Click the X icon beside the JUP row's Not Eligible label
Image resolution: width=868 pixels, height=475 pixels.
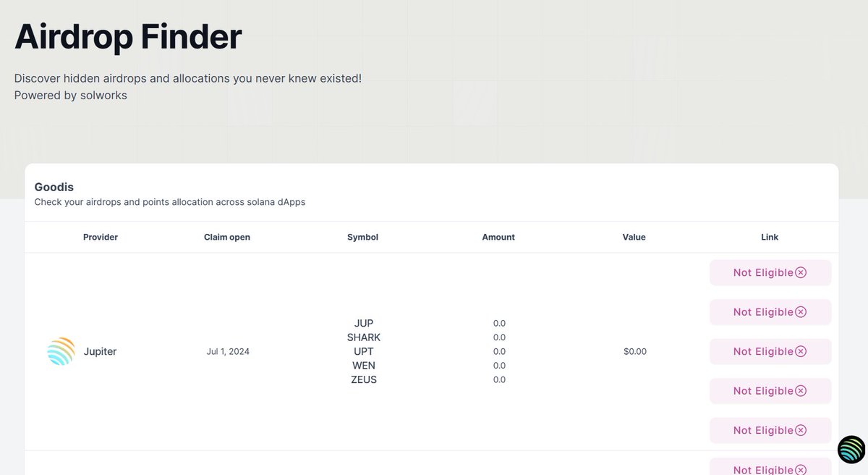click(801, 311)
